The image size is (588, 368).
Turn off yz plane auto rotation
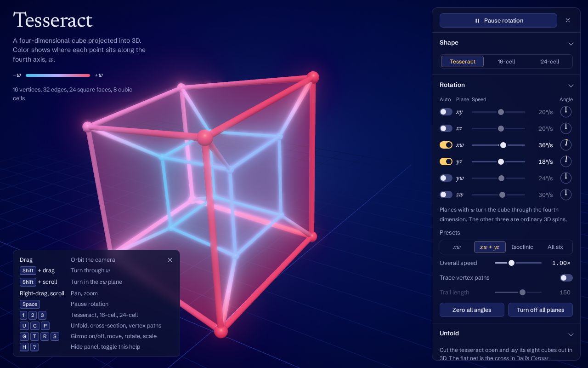point(446,161)
